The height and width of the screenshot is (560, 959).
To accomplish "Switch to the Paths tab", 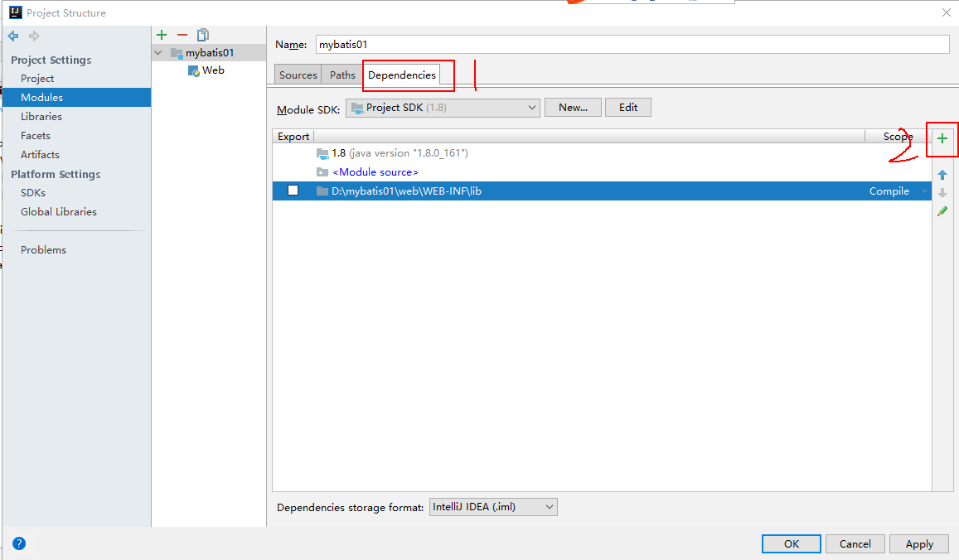I will 342,75.
